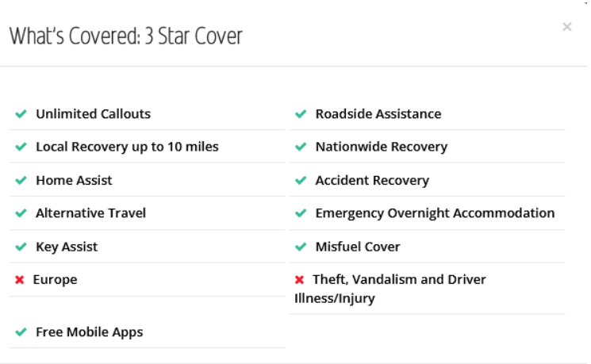
Task: Close the What's Covered dialog
Action: [566, 27]
